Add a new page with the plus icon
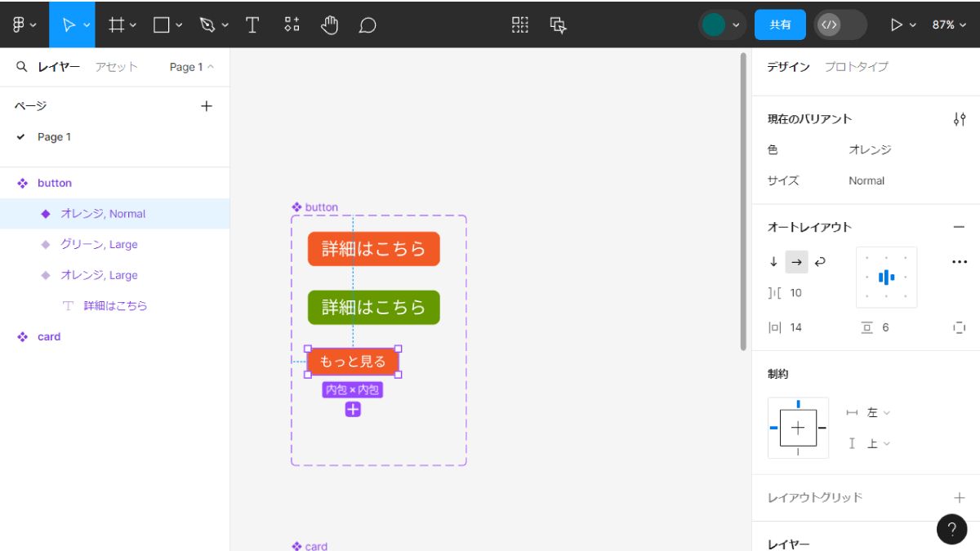 [207, 105]
